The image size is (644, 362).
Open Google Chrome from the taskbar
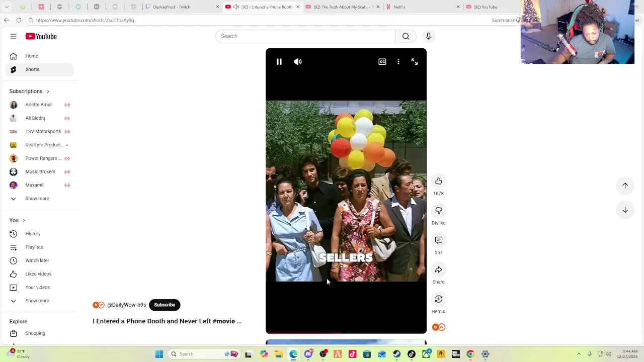[x=470, y=354]
